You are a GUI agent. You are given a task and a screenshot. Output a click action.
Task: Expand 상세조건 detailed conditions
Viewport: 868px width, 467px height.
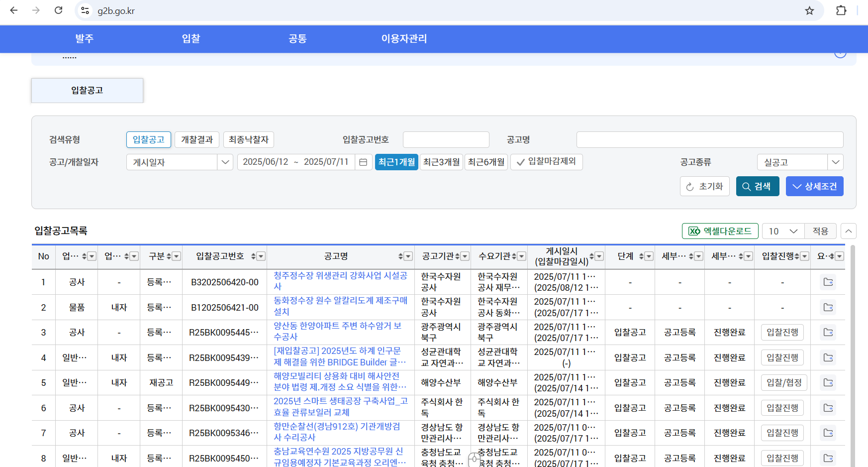(x=815, y=186)
